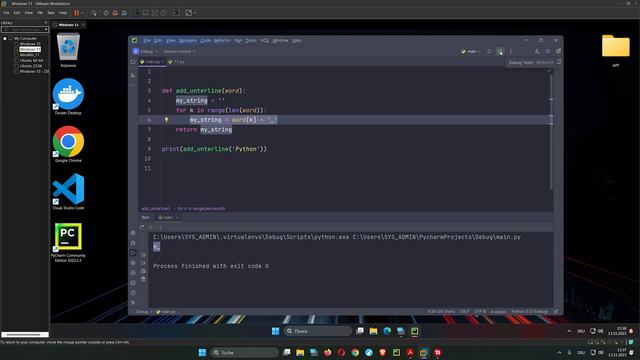Open the PyCharm Refactor menu
The image size is (640, 360).
point(222,40)
